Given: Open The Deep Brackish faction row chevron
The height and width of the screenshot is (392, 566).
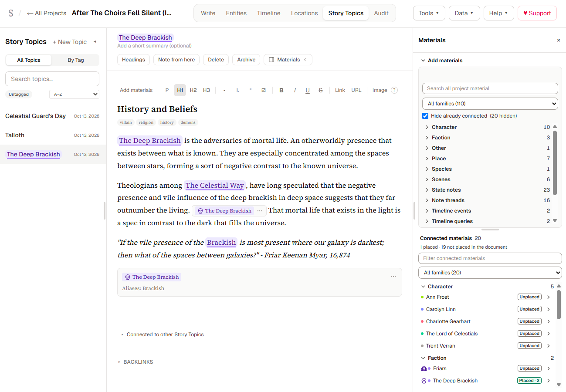Looking at the screenshot, I should coord(549,381).
